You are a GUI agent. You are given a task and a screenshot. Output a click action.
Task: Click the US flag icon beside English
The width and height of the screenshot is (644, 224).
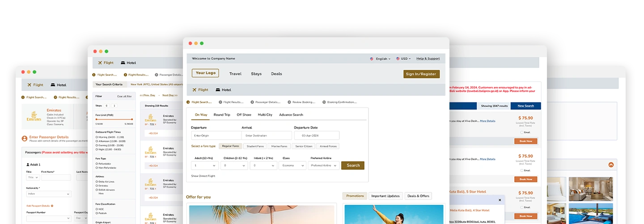click(x=372, y=59)
